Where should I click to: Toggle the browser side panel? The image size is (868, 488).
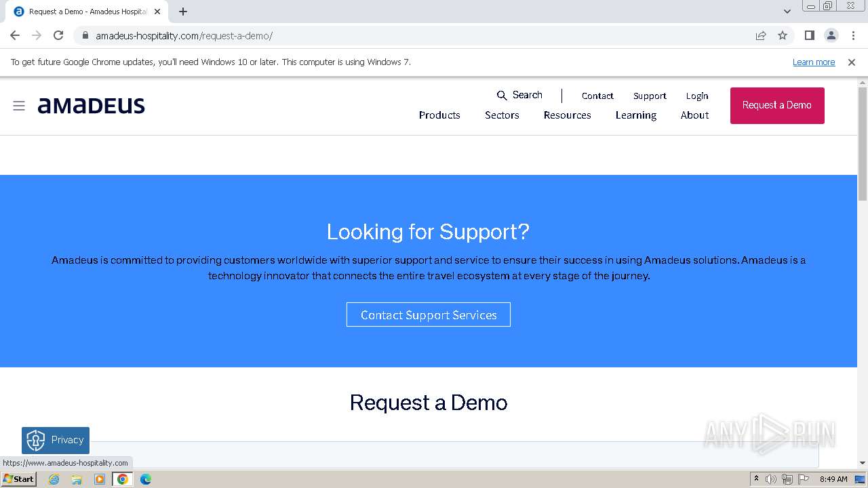click(810, 35)
